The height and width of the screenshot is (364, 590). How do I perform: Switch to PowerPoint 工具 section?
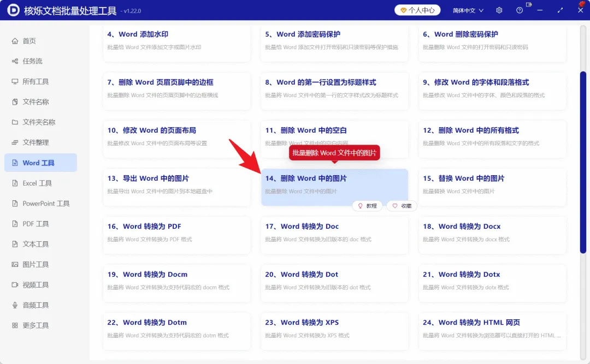point(40,204)
